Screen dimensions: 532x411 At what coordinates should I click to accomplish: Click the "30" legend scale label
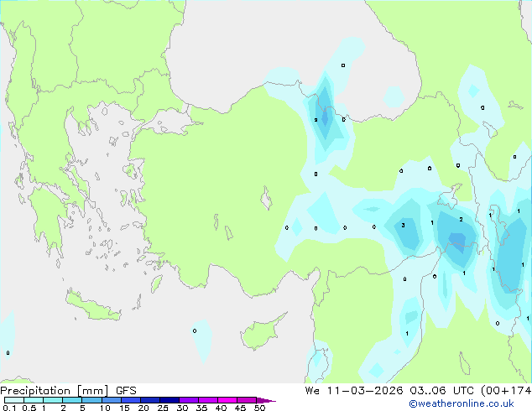click(182, 408)
